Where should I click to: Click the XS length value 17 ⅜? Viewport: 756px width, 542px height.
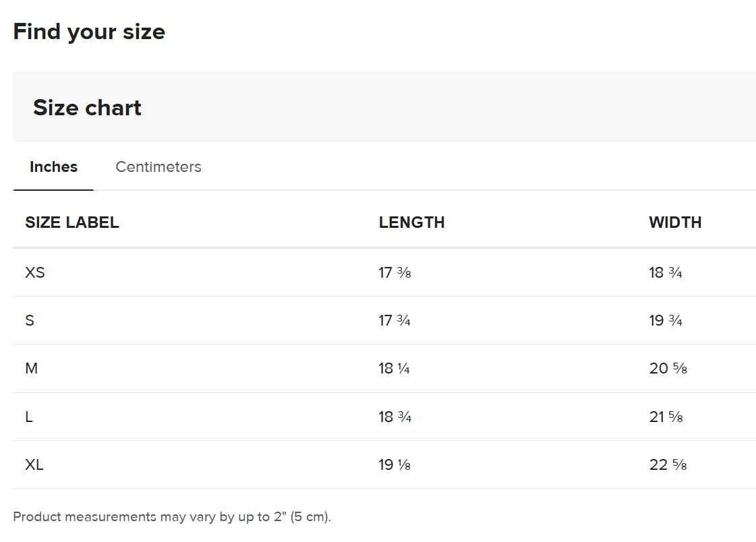395,273
